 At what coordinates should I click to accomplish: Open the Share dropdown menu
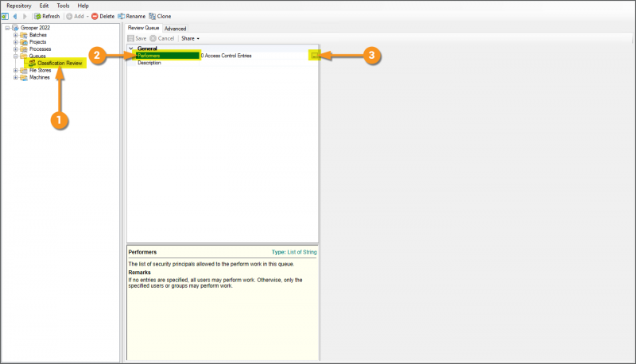click(x=190, y=38)
